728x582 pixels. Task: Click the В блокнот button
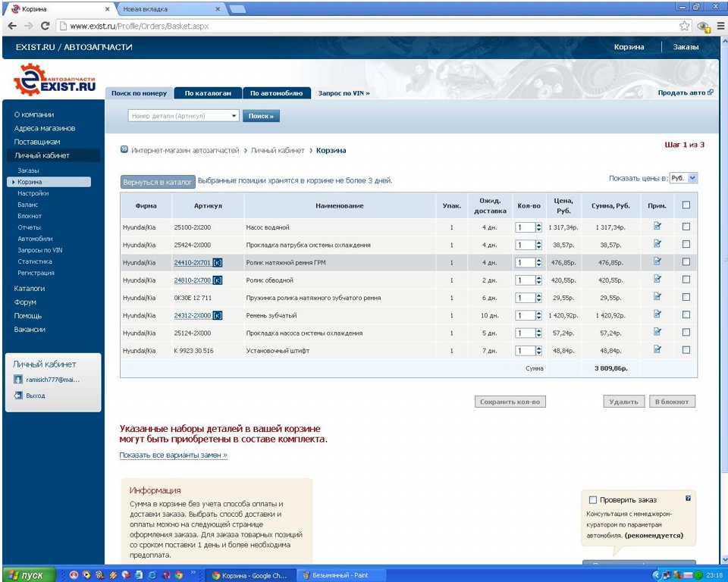point(672,402)
